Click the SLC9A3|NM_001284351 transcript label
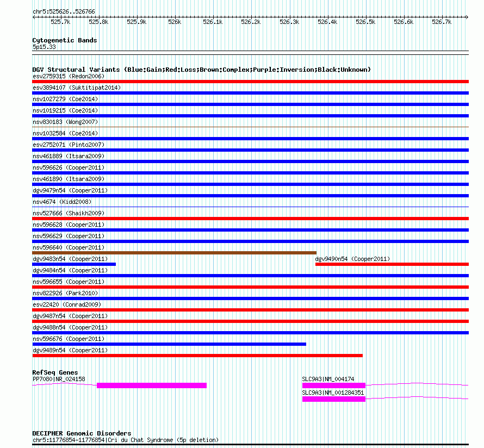484x448 pixels. pos(333,393)
